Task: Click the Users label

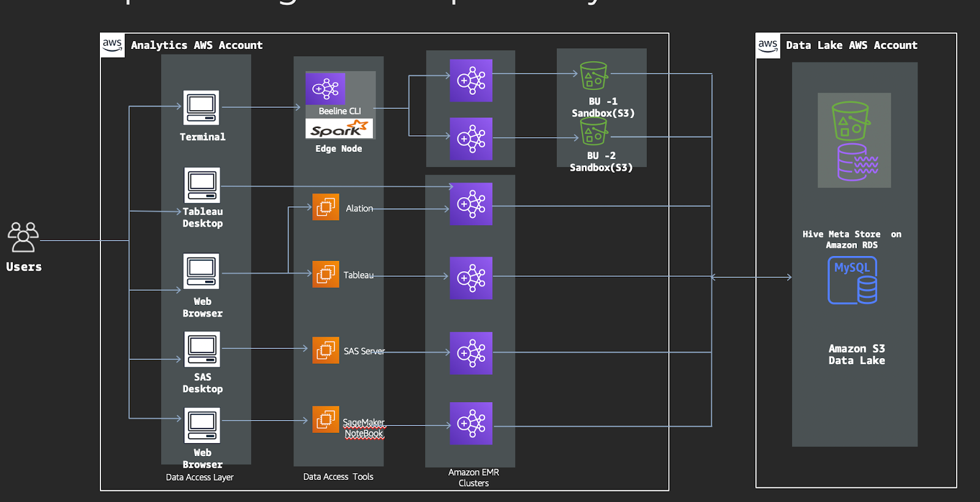Action: pyautogui.click(x=24, y=267)
